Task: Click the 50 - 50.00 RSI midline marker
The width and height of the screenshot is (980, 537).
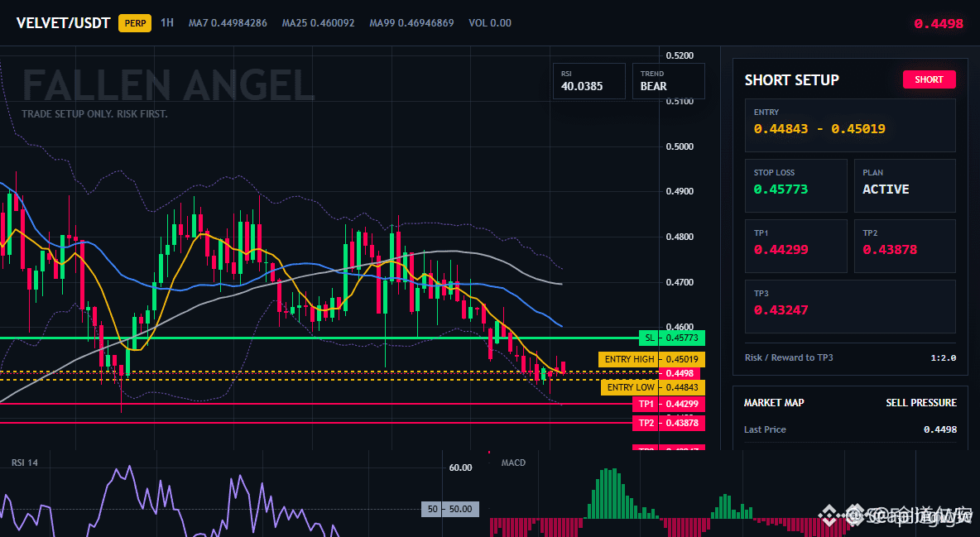Action: click(450, 509)
